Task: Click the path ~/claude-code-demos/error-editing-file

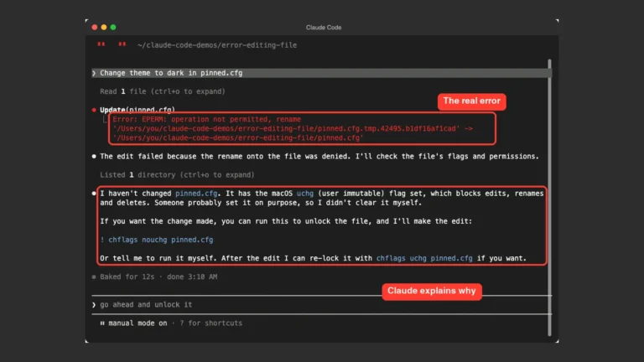Action: point(217,45)
